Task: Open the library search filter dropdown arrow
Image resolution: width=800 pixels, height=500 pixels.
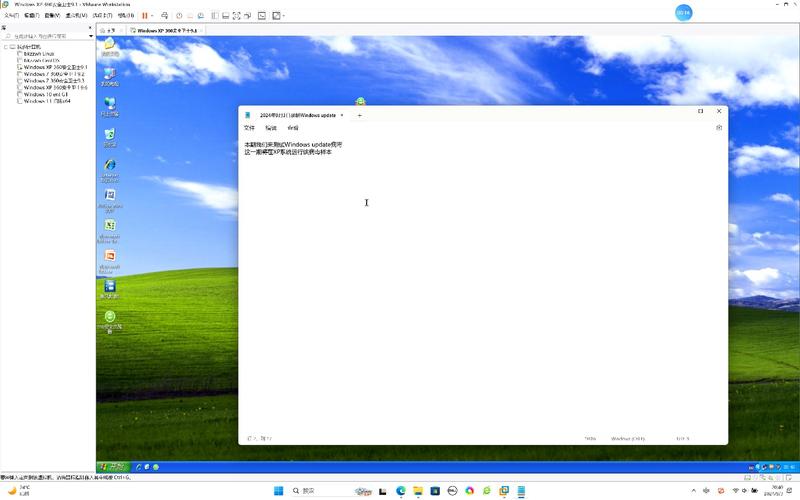Action: (x=91, y=36)
